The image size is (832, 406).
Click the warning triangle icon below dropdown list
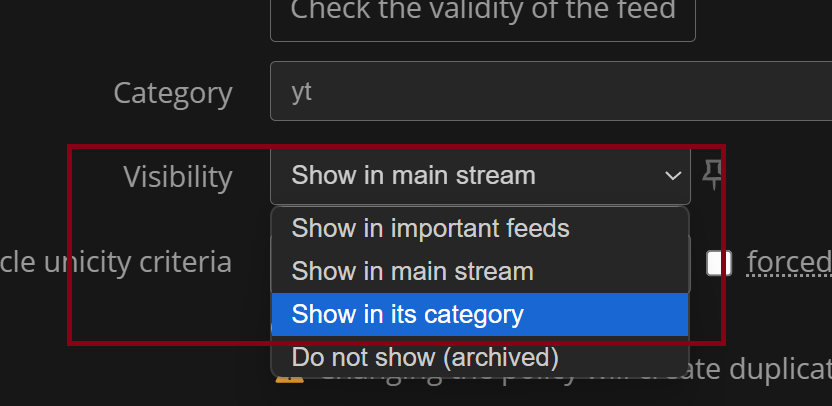(290, 378)
